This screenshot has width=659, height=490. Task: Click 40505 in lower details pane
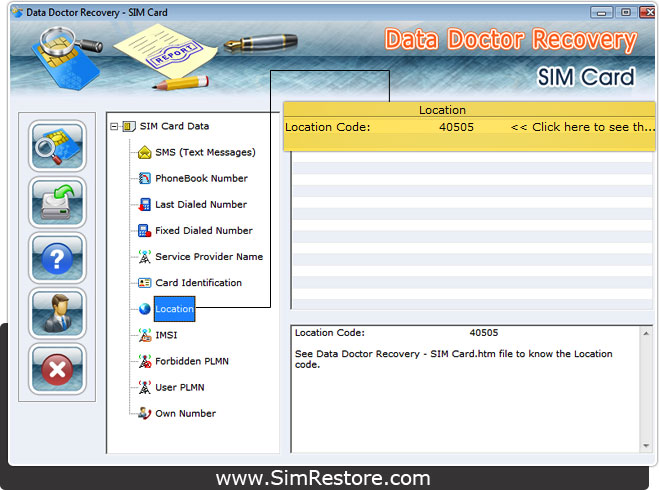coord(484,333)
